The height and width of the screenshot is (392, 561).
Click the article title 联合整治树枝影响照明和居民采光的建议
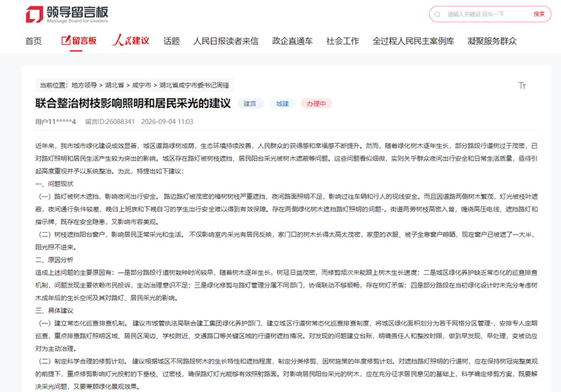(133, 103)
